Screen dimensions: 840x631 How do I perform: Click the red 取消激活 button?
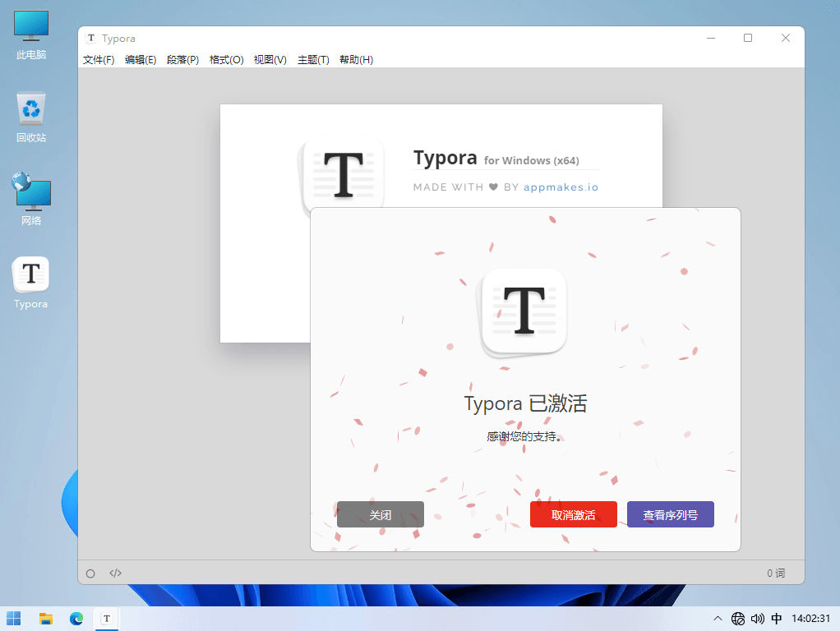coord(573,515)
